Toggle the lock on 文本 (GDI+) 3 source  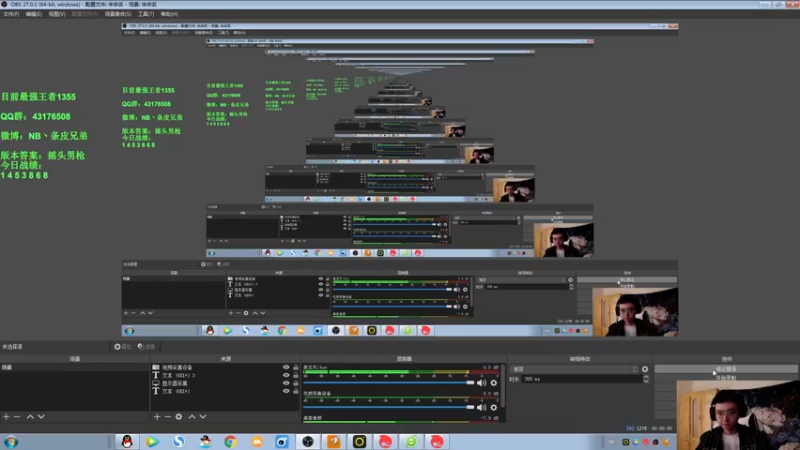coord(295,375)
